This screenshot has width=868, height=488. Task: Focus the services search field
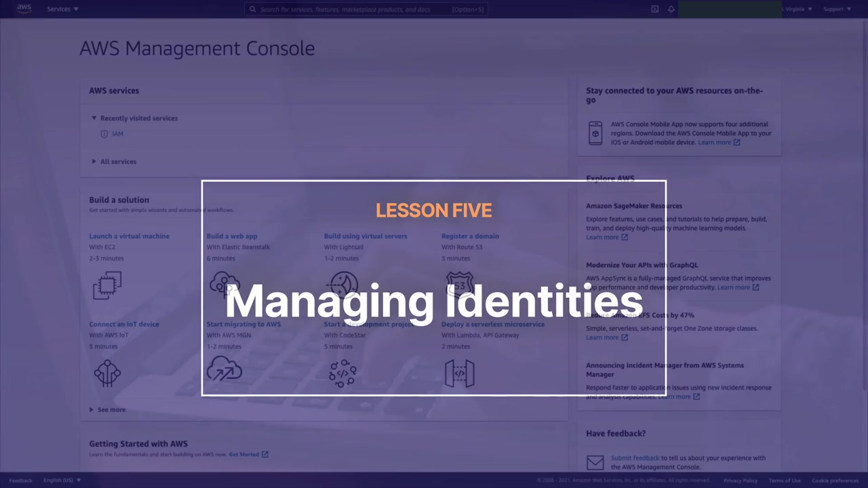point(366,9)
